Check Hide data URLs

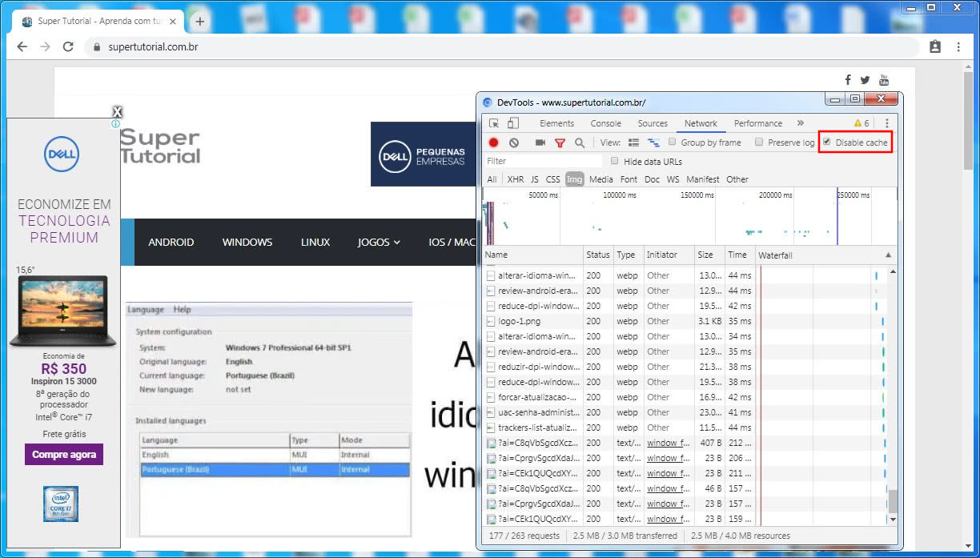click(x=613, y=161)
